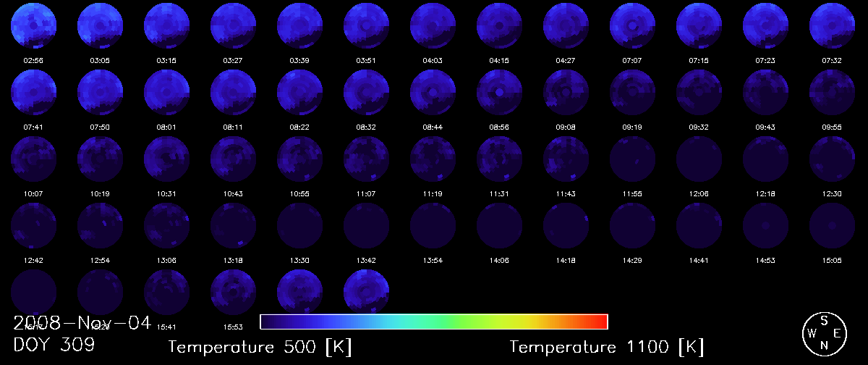868x365 pixels.
Task: Click the '12:06' time label
Action: [699, 194]
